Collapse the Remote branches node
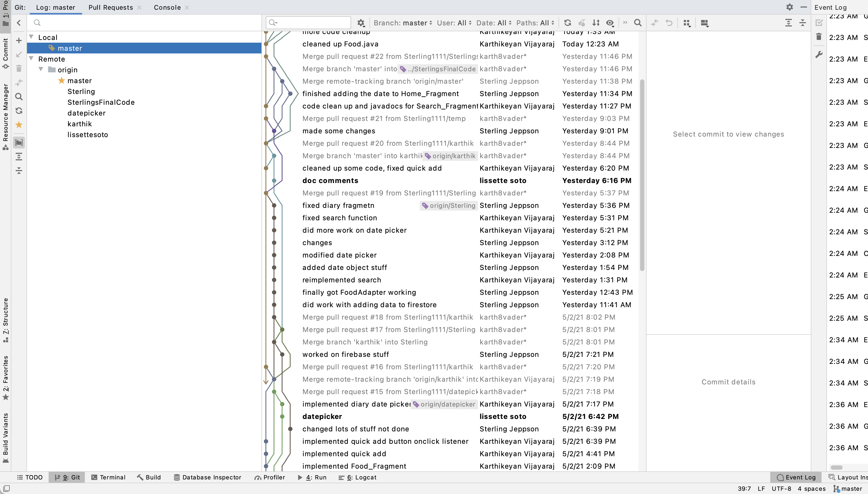 [x=31, y=59]
